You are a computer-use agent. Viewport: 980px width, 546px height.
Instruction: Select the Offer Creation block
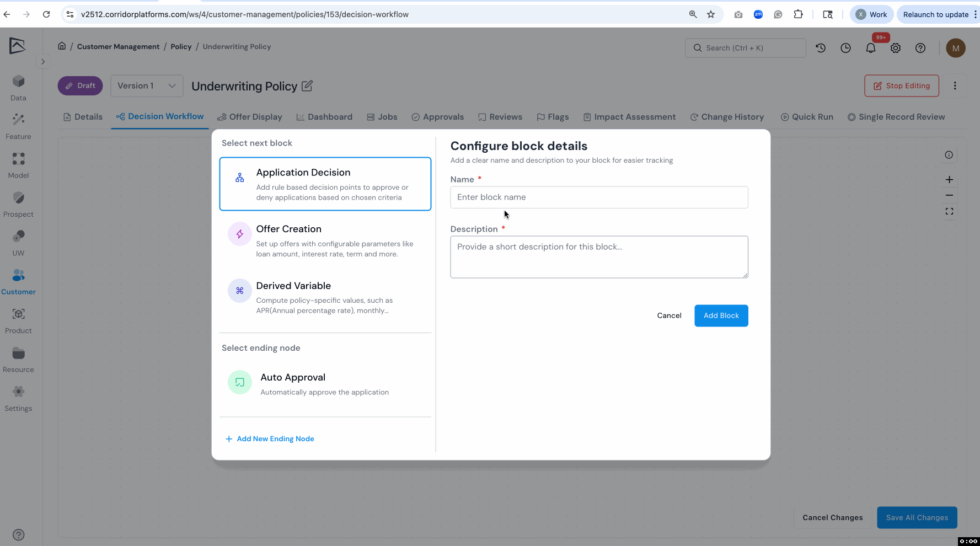tap(325, 240)
